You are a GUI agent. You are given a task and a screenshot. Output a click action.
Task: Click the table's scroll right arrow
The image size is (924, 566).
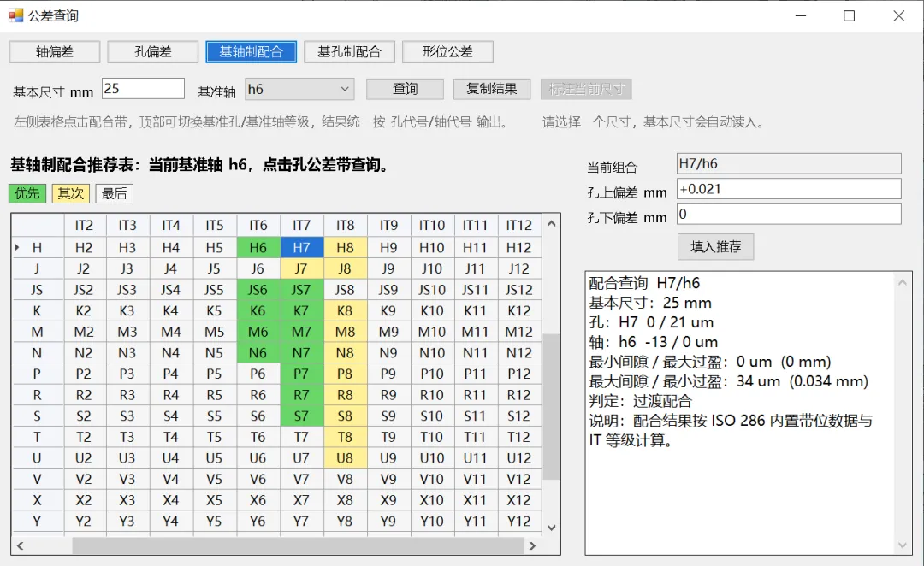point(532,546)
